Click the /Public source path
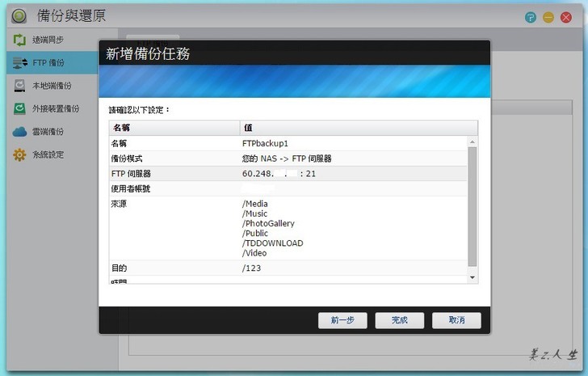 [x=255, y=234]
